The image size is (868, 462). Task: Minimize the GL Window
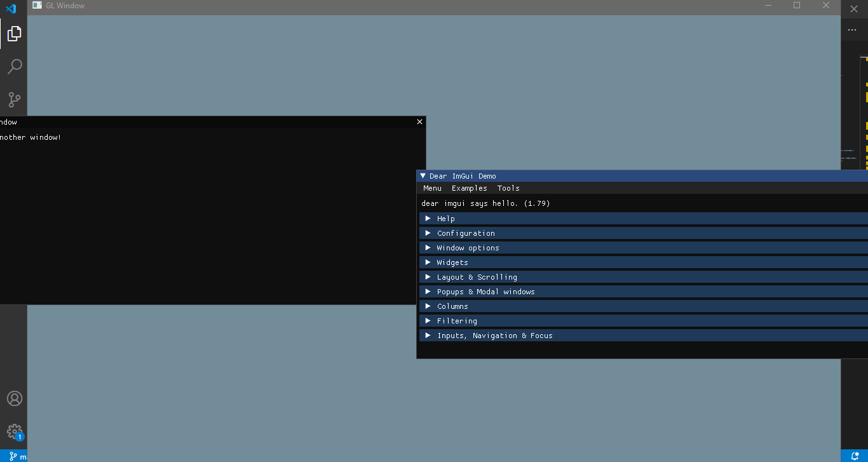click(768, 5)
